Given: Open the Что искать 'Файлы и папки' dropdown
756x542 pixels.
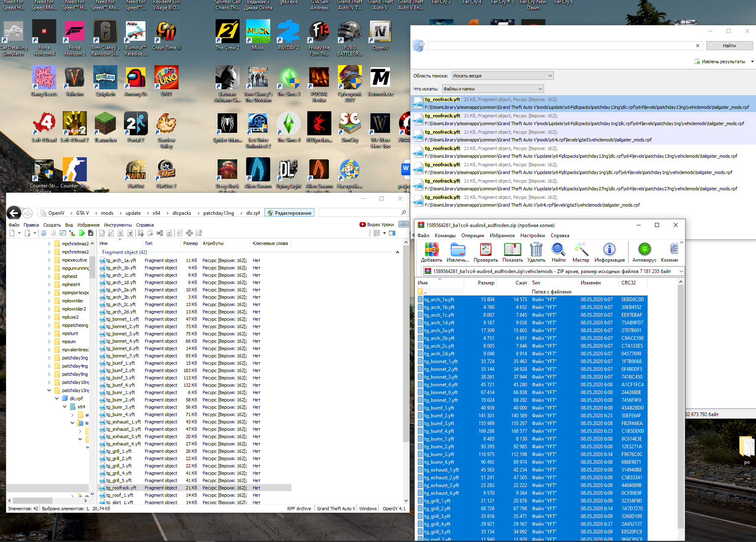Looking at the screenshot, I should click(493, 89).
